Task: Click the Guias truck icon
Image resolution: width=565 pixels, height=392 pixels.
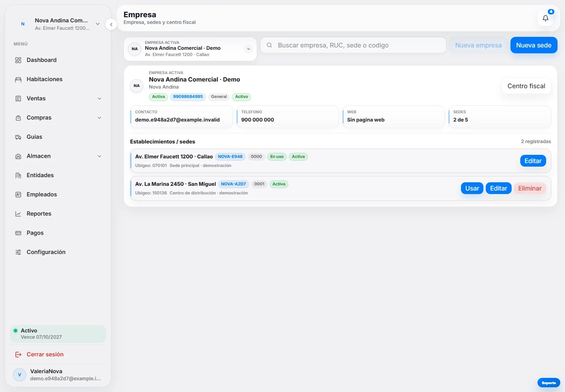Action: 18,137
